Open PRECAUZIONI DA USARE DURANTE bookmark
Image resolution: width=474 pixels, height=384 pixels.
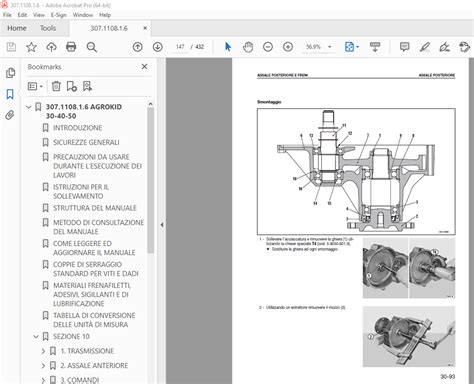coord(98,166)
